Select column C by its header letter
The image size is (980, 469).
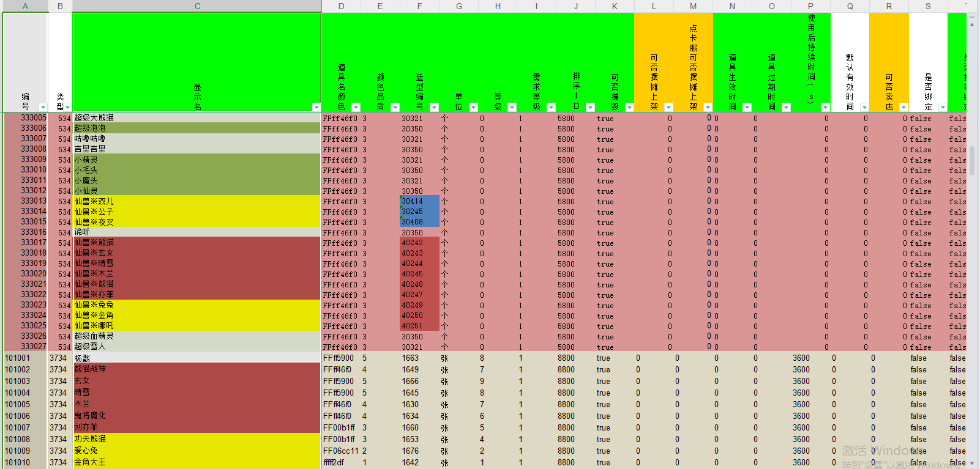[197, 6]
